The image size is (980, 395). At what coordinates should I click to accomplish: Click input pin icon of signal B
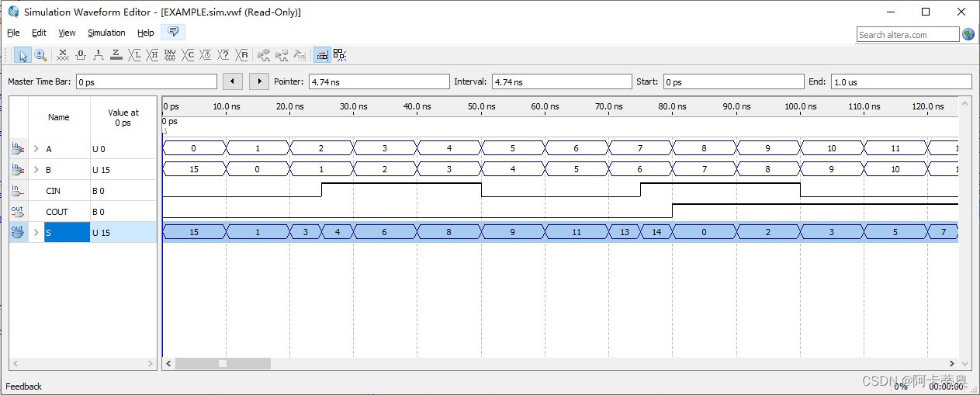(18, 168)
